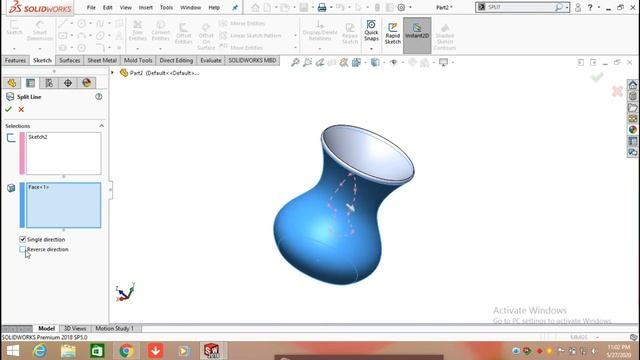Viewport: 640px width, 360px height.
Task: Open Chrome from taskbar
Action: tap(126, 351)
